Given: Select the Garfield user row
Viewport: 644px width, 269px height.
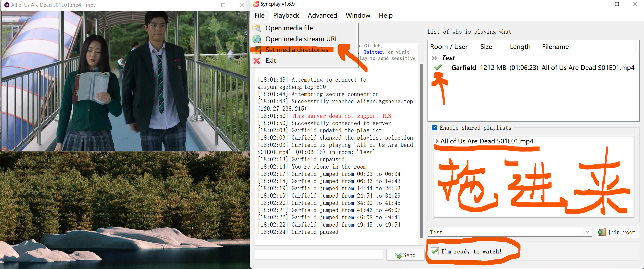Looking at the screenshot, I should tap(533, 68).
